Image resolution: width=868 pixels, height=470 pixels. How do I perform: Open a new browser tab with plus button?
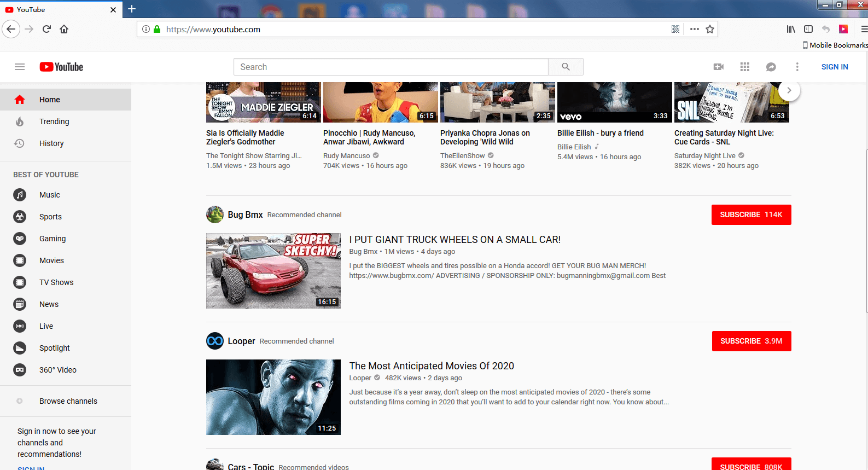pos(132,9)
